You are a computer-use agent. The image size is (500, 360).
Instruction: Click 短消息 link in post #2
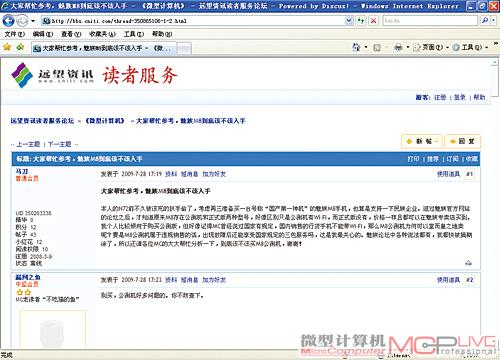click(x=189, y=280)
